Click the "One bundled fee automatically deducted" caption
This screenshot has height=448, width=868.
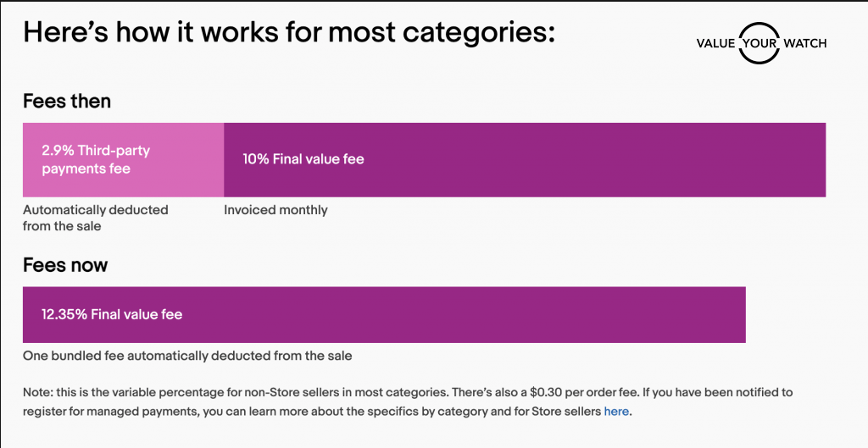tap(187, 356)
